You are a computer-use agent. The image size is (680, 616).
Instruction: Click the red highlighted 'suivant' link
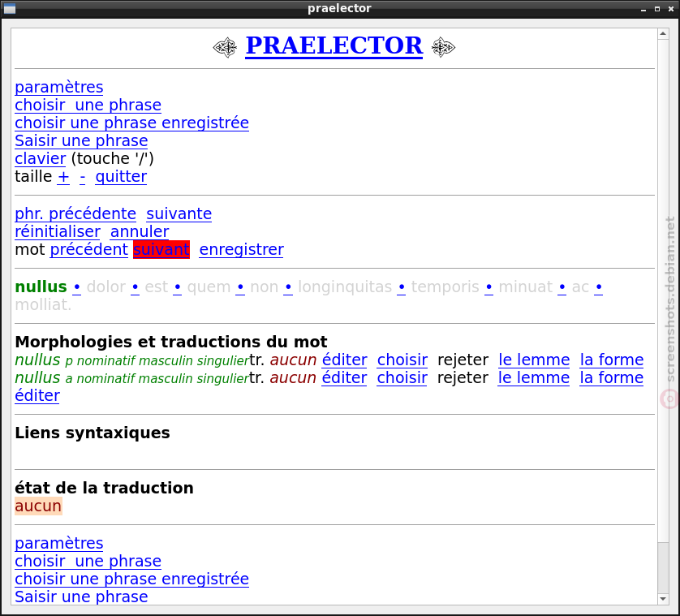[161, 249]
